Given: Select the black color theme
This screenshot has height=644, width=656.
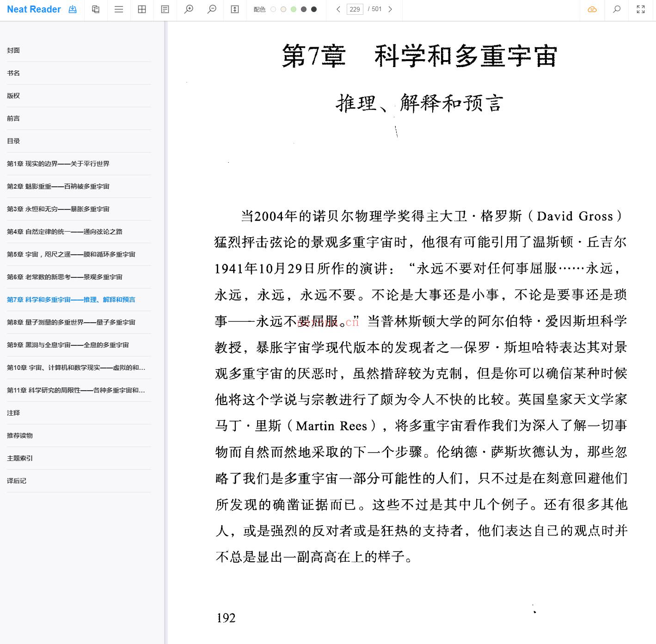Looking at the screenshot, I should pos(314,9).
